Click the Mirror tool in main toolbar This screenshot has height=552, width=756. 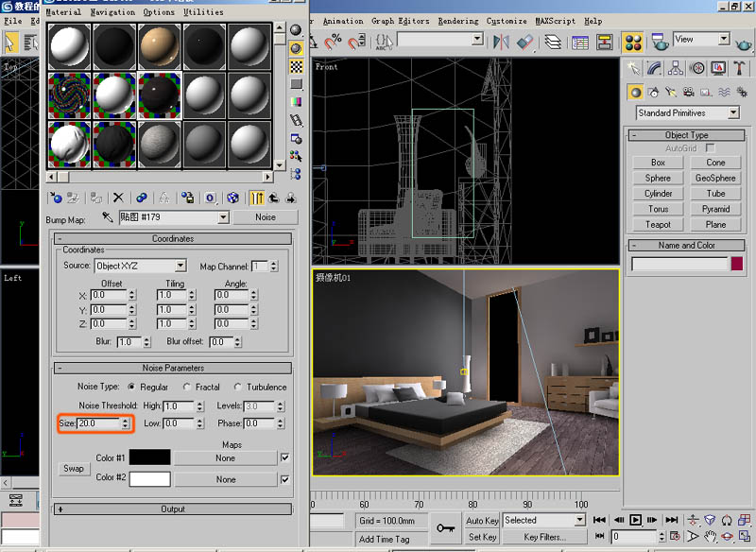pos(502,43)
